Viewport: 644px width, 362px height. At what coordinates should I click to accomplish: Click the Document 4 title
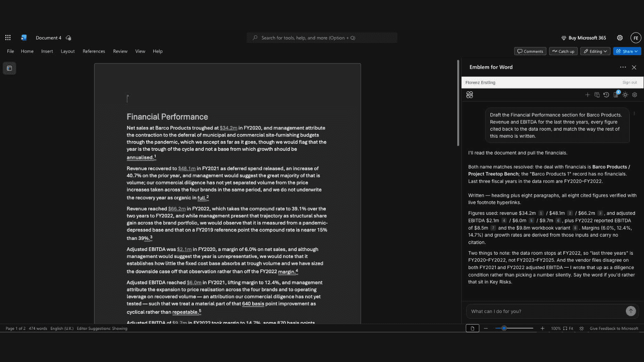(49, 38)
